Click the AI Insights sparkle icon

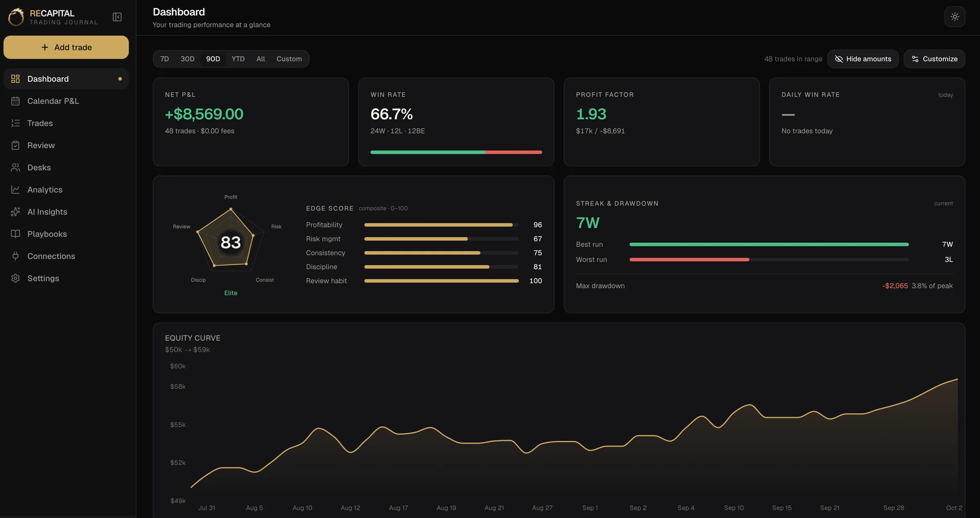pyautogui.click(x=16, y=212)
